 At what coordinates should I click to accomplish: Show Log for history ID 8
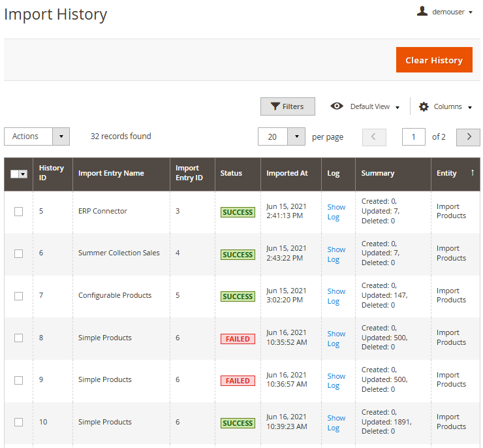pos(336,339)
